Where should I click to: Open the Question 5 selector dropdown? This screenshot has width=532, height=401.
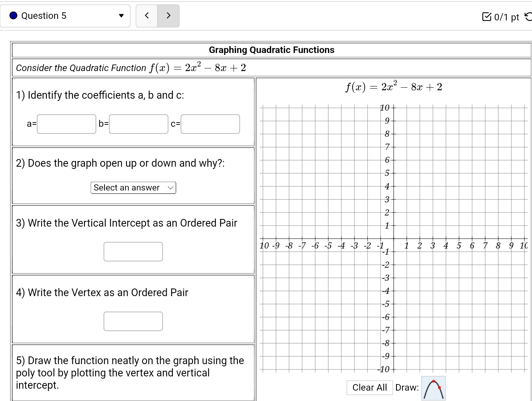click(65, 16)
